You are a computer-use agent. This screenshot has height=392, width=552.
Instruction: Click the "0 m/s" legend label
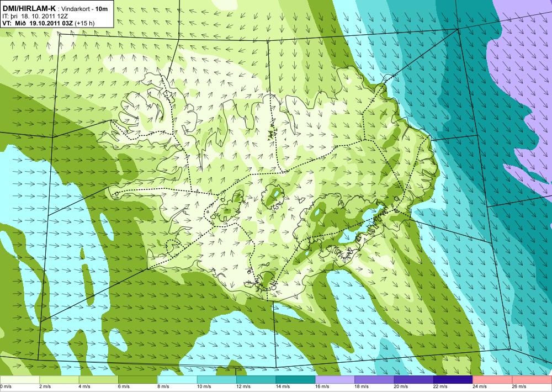[x=6, y=386]
